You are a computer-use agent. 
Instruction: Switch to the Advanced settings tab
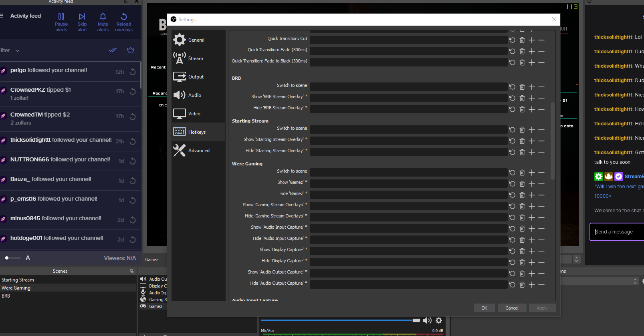pyautogui.click(x=198, y=151)
